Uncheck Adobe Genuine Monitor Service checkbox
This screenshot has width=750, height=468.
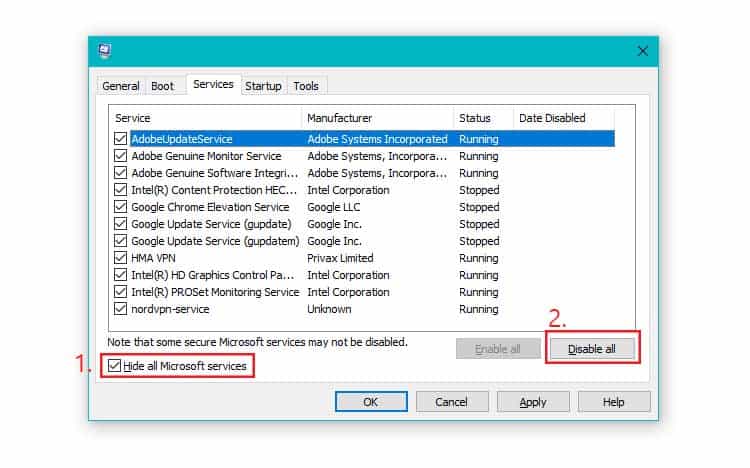point(121,156)
